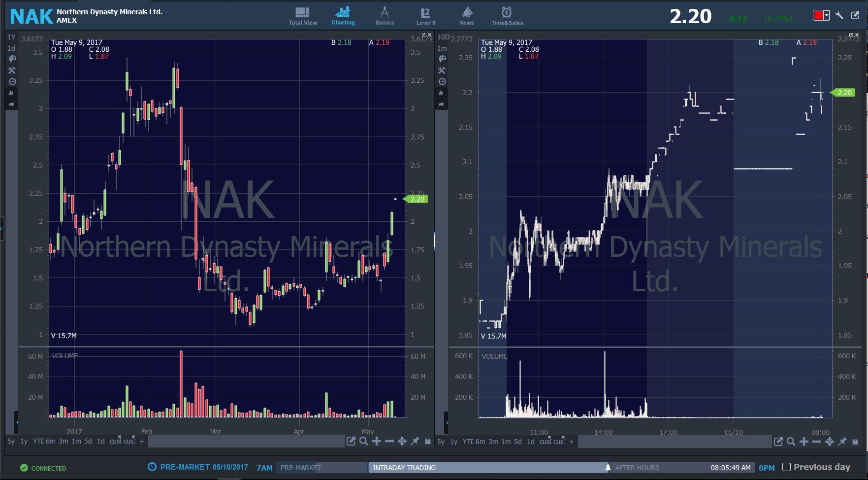The height and width of the screenshot is (480, 868).
Task: Open the left chart tools icon
Action: pyautogui.click(x=12, y=70)
